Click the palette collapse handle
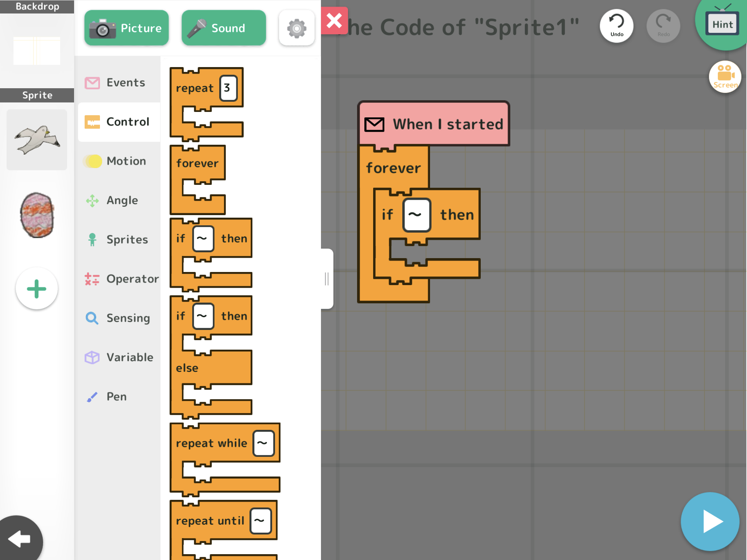Image resolution: width=747 pixels, height=560 pixels. click(x=327, y=279)
